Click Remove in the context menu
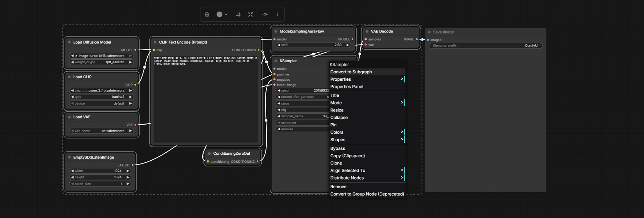Viewport: 644px width, 218px height. tap(338, 187)
